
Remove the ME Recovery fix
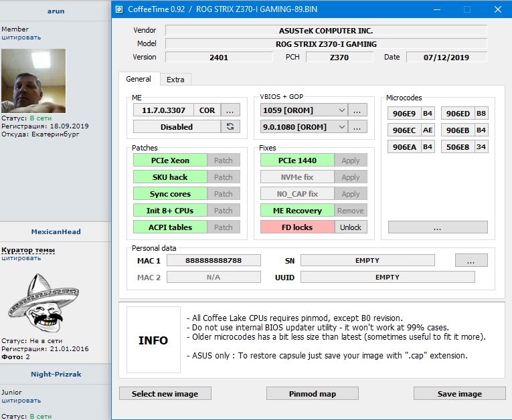coord(351,211)
